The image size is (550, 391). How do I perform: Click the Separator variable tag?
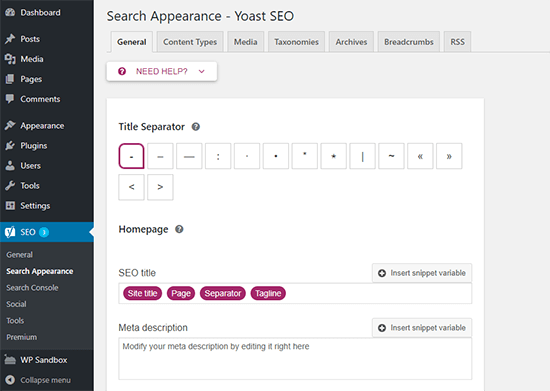click(223, 293)
